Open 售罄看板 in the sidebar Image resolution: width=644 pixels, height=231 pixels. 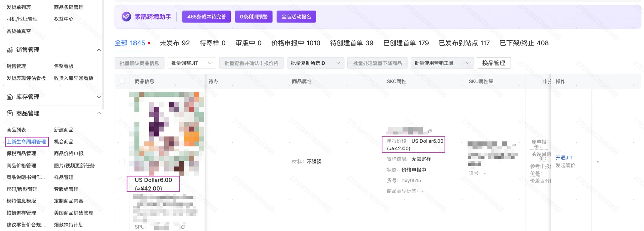64,66
